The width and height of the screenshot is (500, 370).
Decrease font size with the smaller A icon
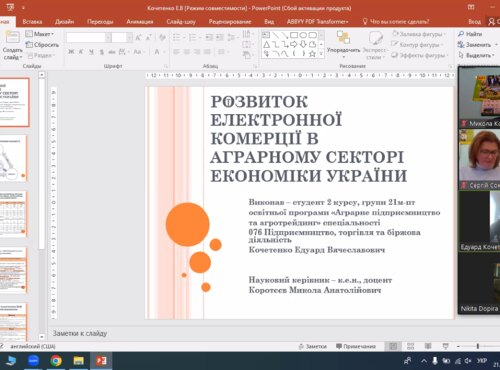click(x=149, y=38)
